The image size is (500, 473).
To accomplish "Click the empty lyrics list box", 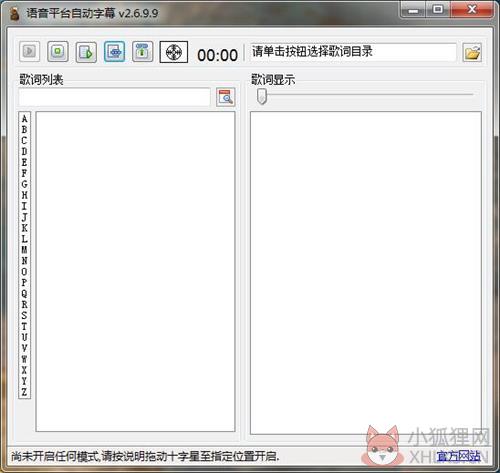I will click(135, 271).
